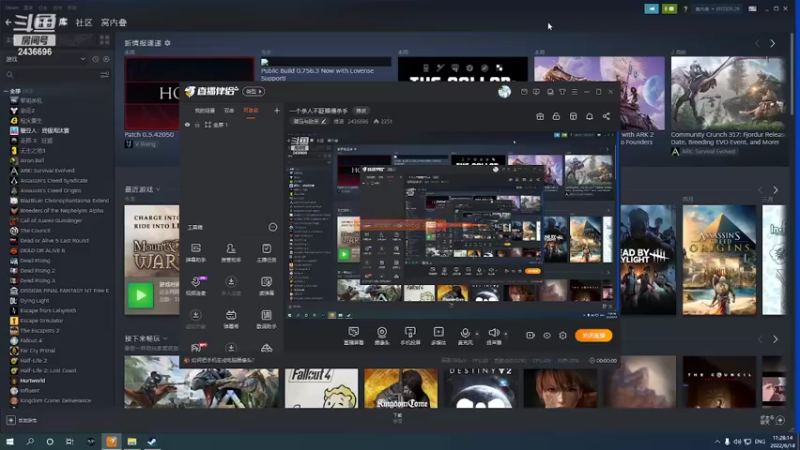Add a game using Steam bottom-left button
Screen dimensions: 800x450
(x=21, y=420)
